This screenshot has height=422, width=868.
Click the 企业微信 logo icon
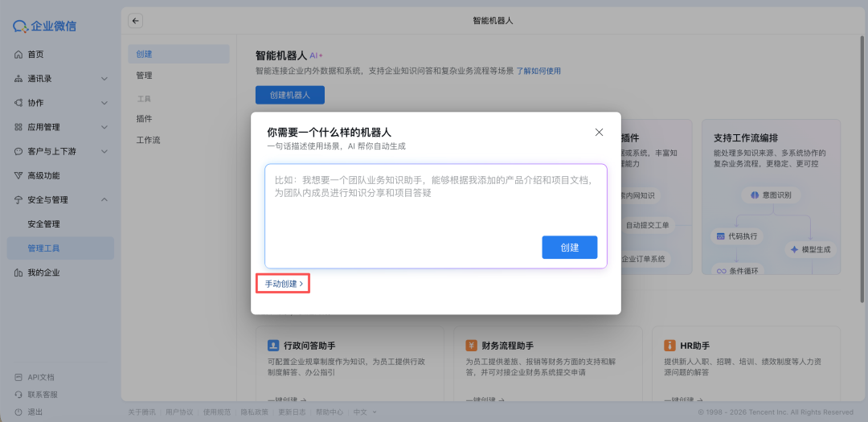tap(20, 26)
